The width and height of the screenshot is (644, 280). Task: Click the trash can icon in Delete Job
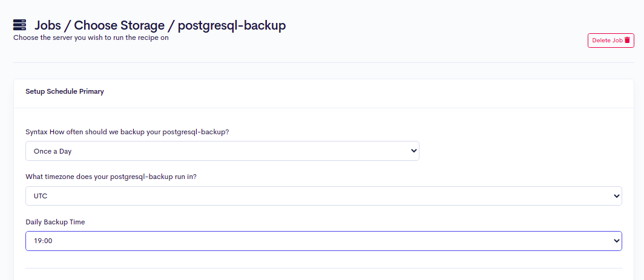pos(628,41)
